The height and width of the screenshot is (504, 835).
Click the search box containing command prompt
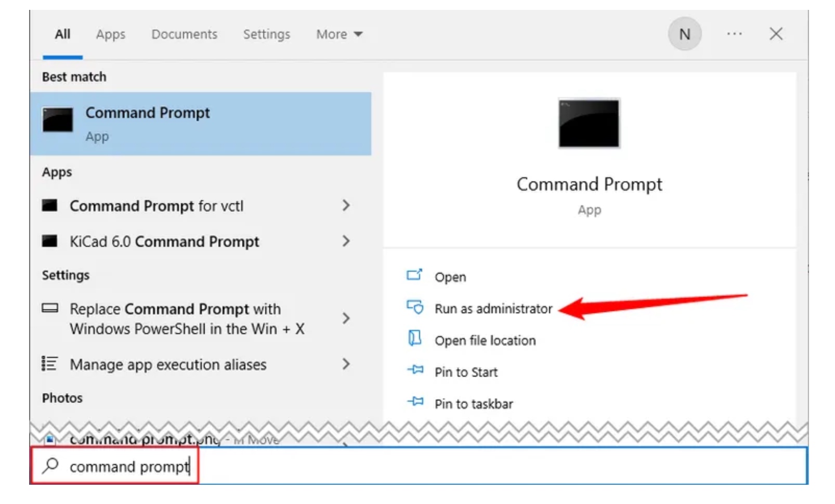419,466
